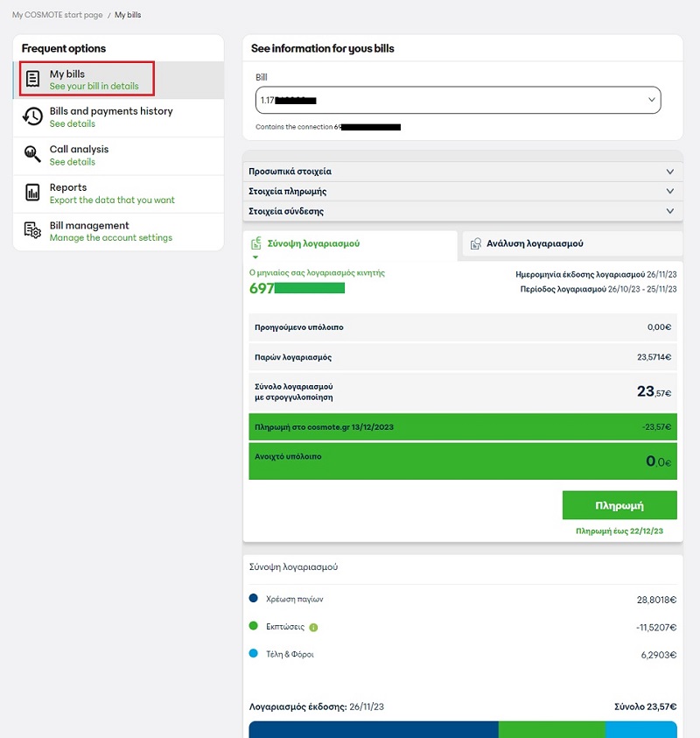Click the My bills document icon
Viewport: 700px width, 738px height.
[x=32, y=79]
